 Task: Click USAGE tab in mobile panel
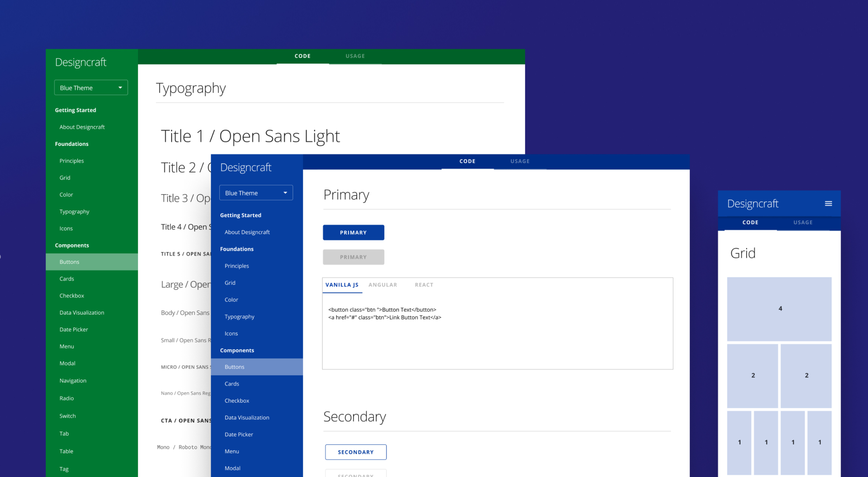point(803,222)
